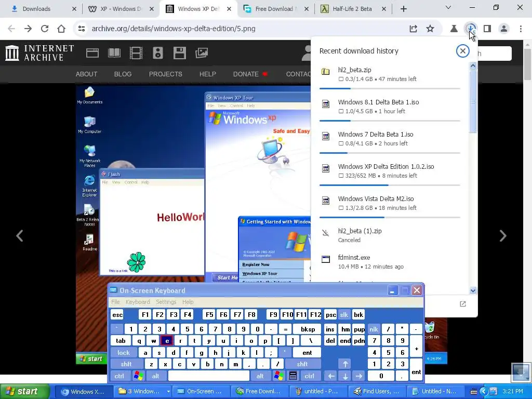The height and width of the screenshot is (399, 532).
Task: Click the site information icon in address bar
Action: click(82, 29)
